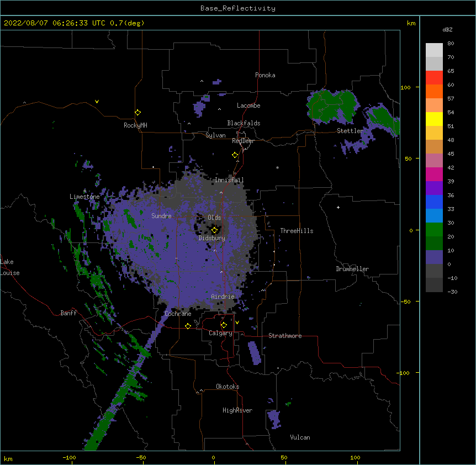Click the Stettler town label

click(350, 131)
